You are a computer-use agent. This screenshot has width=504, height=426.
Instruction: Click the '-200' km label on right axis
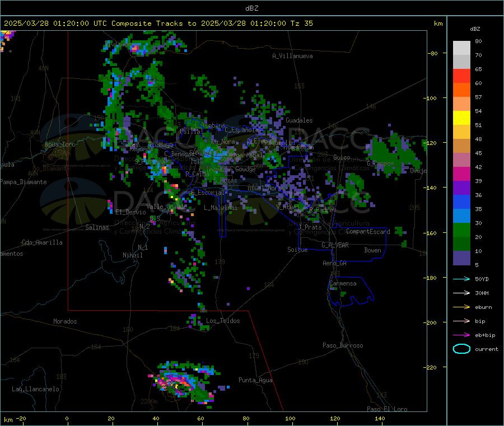430,322
